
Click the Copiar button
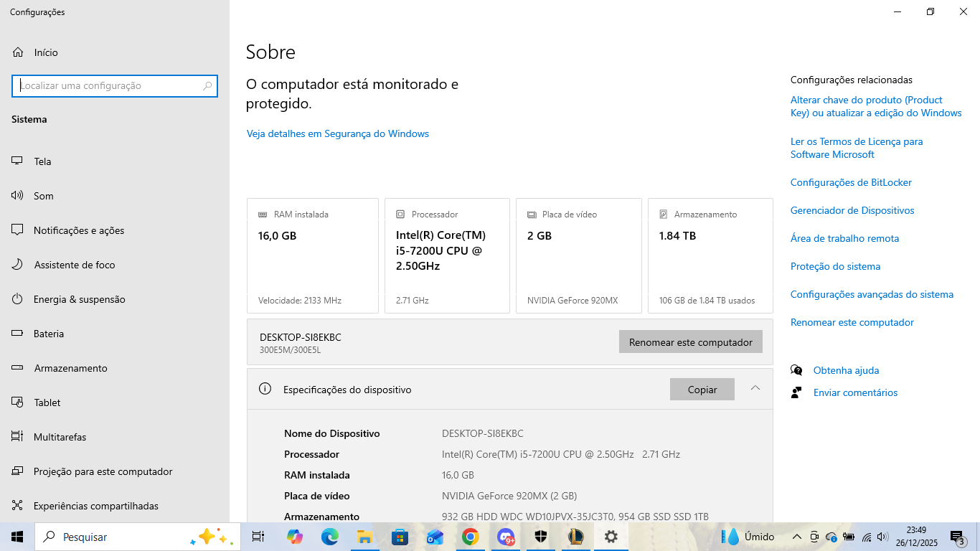coord(702,390)
